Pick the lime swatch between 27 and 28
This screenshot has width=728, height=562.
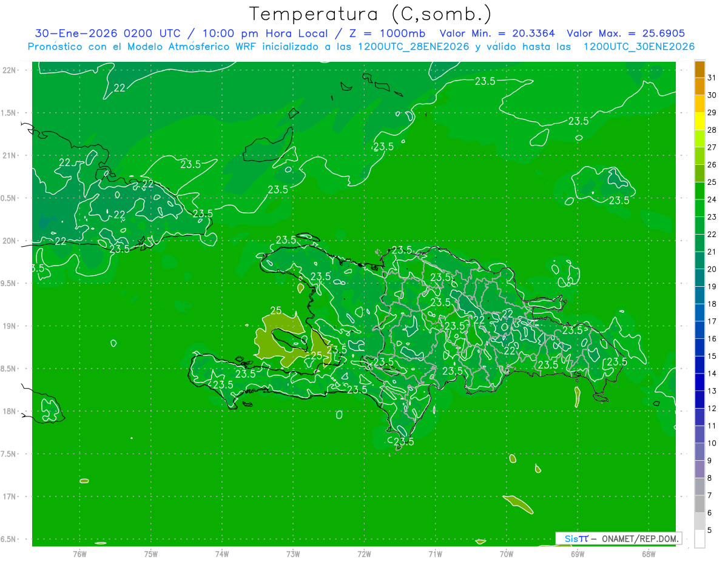pos(699,139)
